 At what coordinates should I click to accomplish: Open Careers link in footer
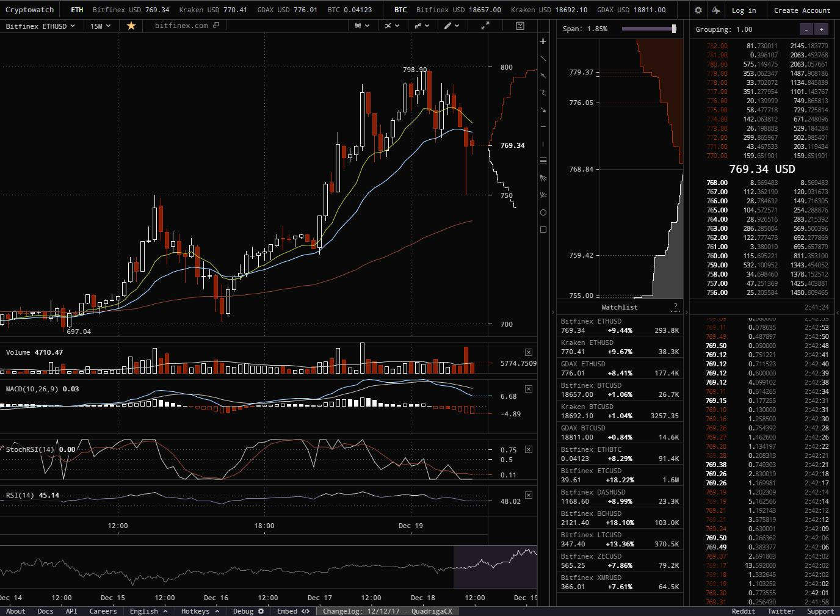point(103,611)
